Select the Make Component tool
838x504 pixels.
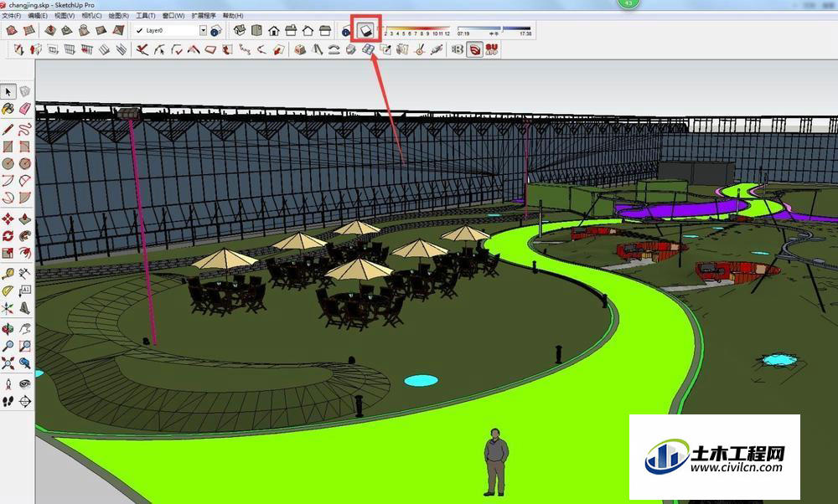25,92
